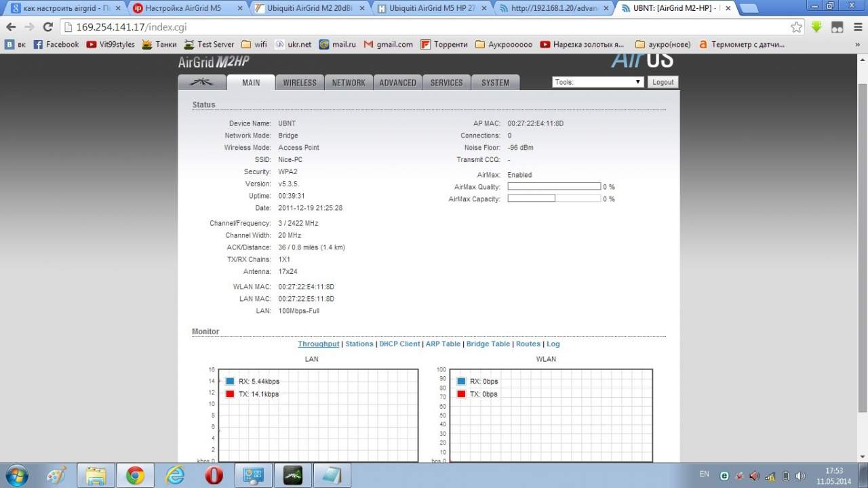Open the NETWORK tab
This screenshot has height=488, width=868.
pyautogui.click(x=349, y=83)
